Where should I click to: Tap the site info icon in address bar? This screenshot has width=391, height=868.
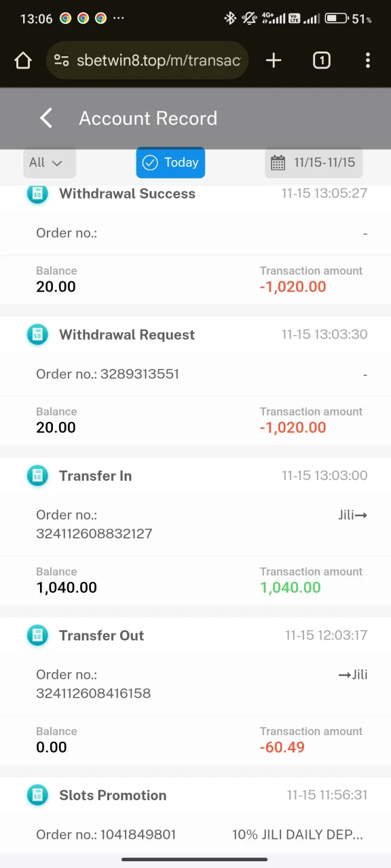pos(61,60)
